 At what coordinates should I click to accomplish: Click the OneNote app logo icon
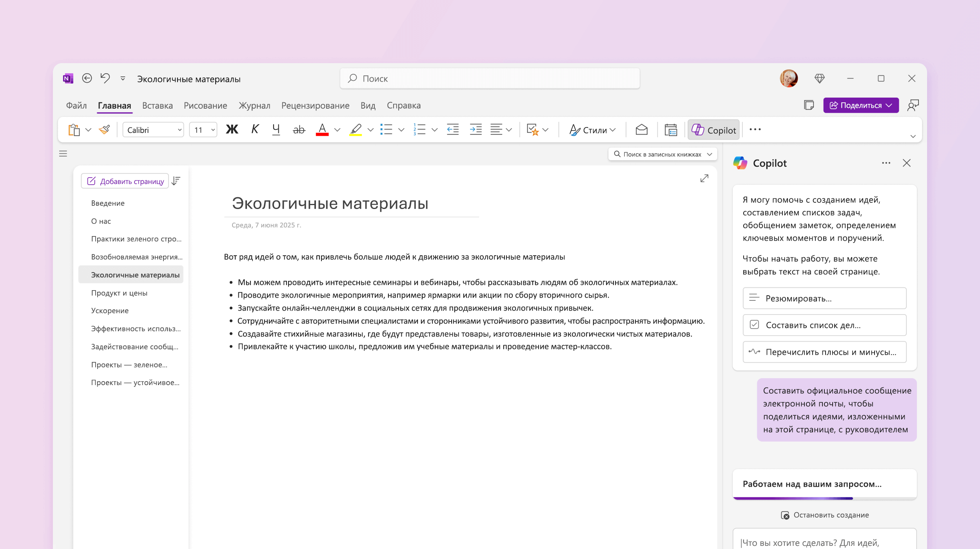click(x=68, y=78)
